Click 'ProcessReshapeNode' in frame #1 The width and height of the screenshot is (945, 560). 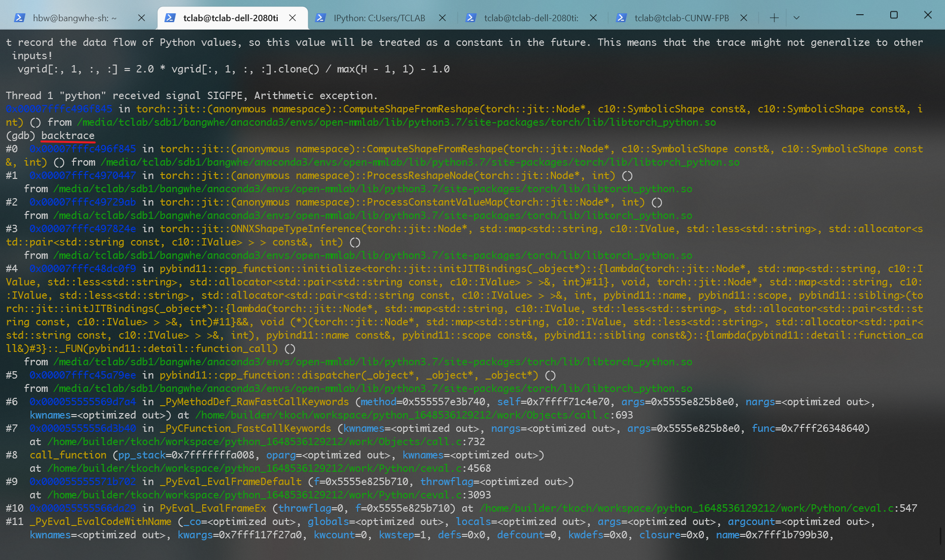[x=420, y=175]
